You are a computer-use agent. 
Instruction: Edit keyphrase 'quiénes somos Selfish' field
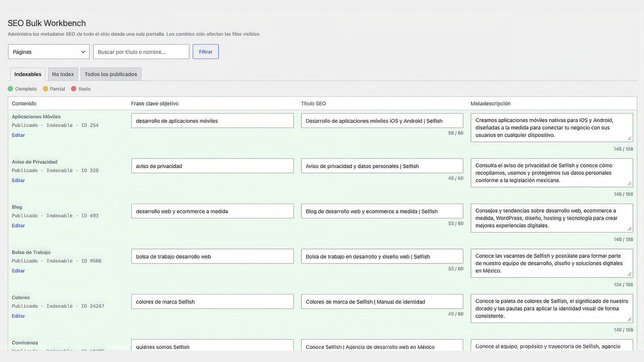tap(213, 345)
